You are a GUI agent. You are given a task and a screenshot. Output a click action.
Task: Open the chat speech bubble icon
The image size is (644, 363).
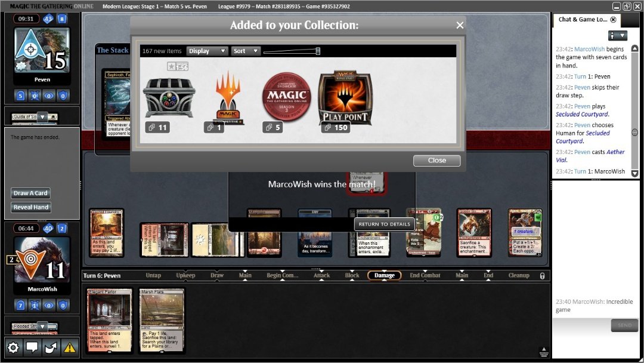(32, 347)
